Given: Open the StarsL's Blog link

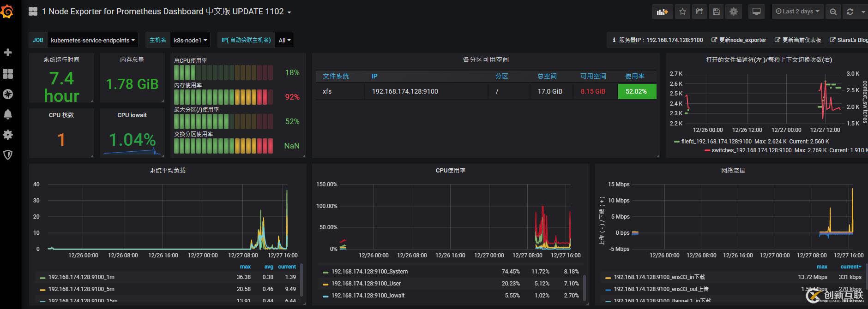Looking at the screenshot, I should pos(849,40).
